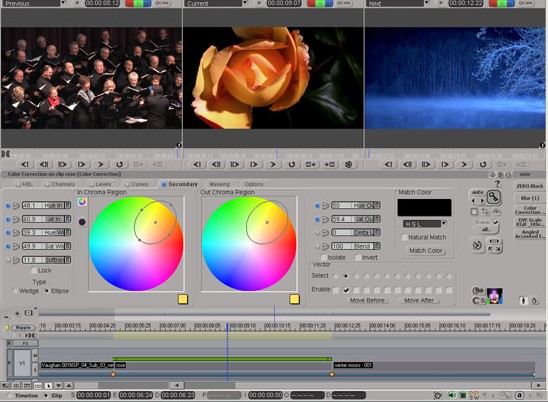
Task: Open the Previous monitor dropdown arrow
Action: [63, 3]
